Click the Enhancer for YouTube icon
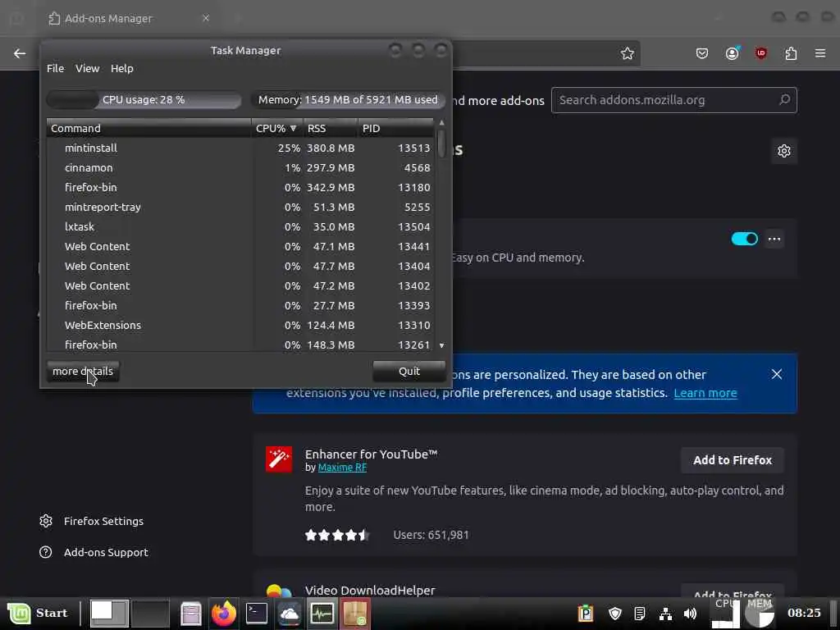 tap(279, 459)
